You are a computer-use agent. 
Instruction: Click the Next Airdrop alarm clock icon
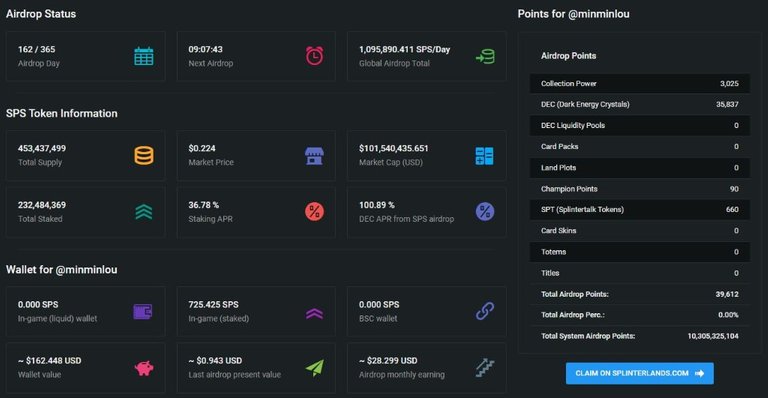(314, 56)
